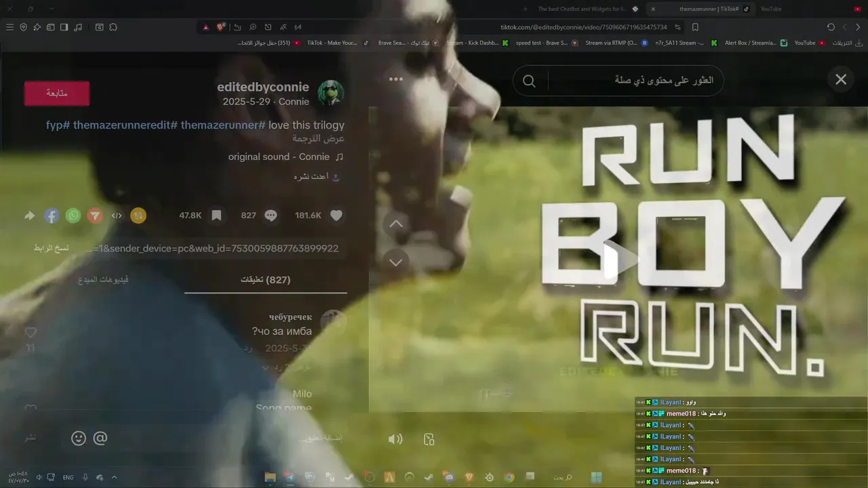
Task: Select the creator videos tab (فيديوهات المبدع)
Action: [x=103, y=279]
